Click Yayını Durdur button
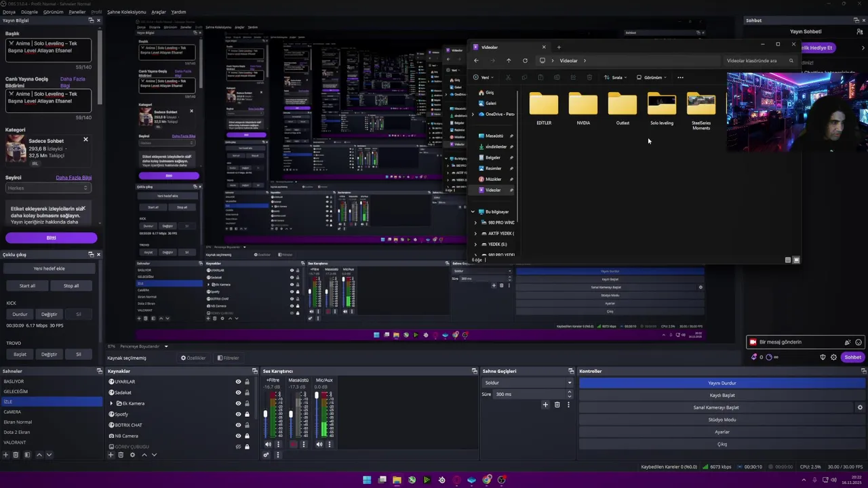 click(722, 383)
